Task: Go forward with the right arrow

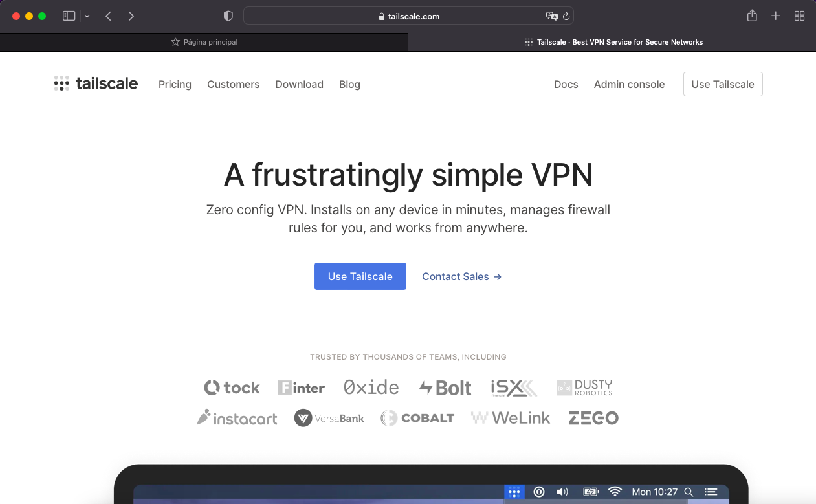Action: pos(131,16)
